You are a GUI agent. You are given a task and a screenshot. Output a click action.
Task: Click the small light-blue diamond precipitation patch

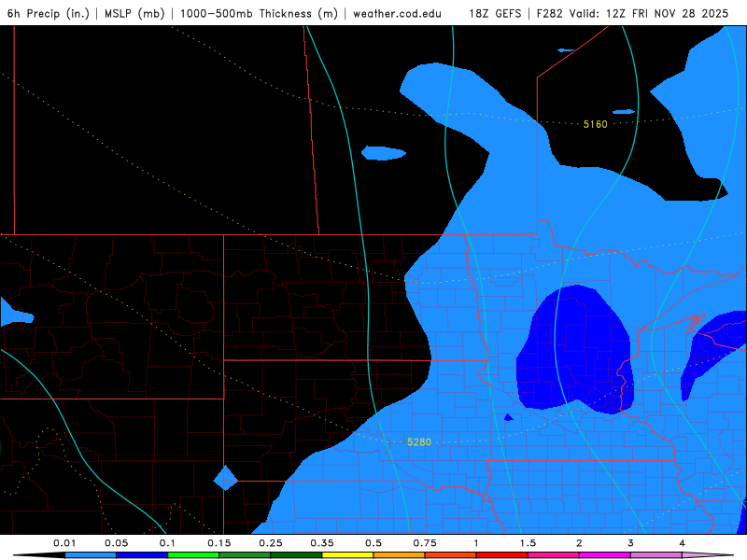[225, 478]
